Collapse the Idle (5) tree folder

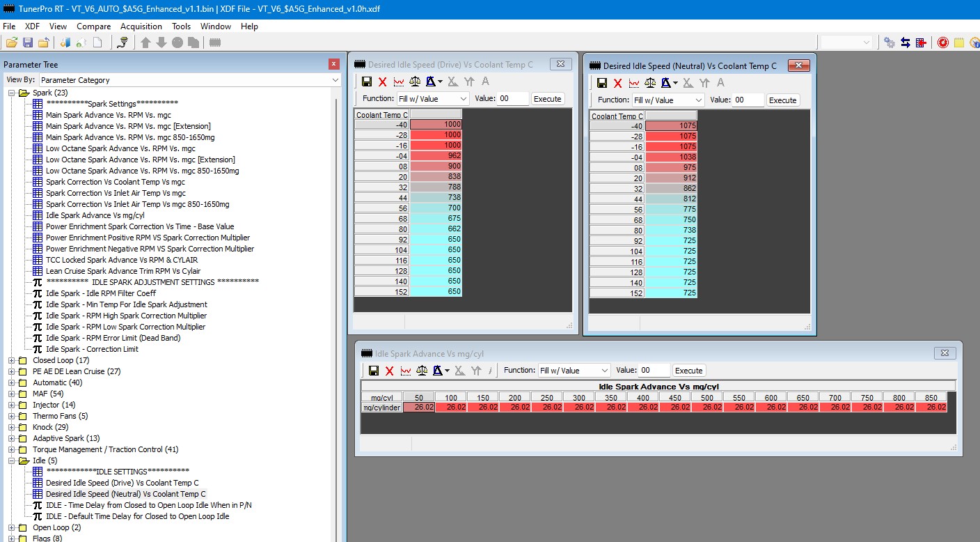11,460
